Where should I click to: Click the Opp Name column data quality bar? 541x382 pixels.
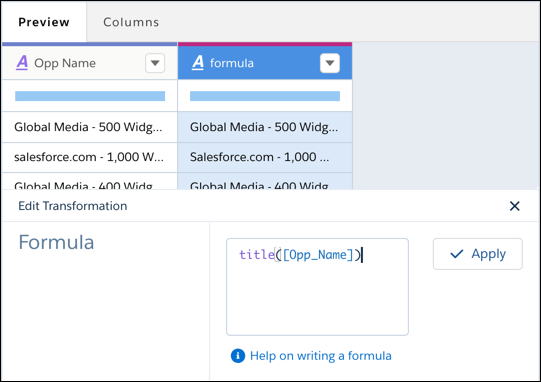click(90, 96)
